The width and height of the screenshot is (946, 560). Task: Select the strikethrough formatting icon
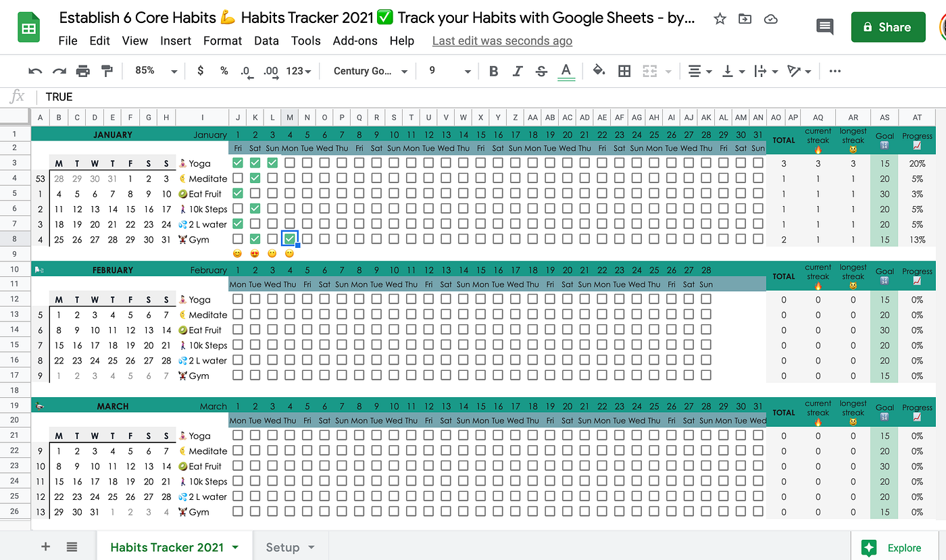point(541,70)
